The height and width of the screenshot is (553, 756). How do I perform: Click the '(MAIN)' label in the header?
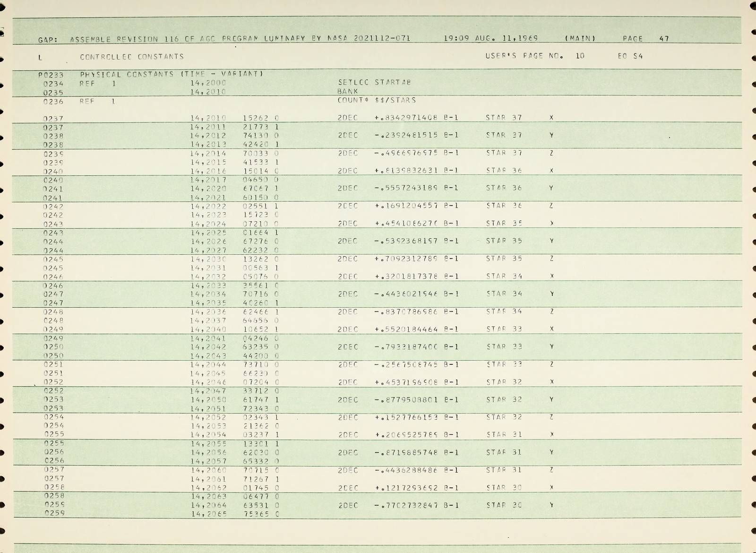580,39
